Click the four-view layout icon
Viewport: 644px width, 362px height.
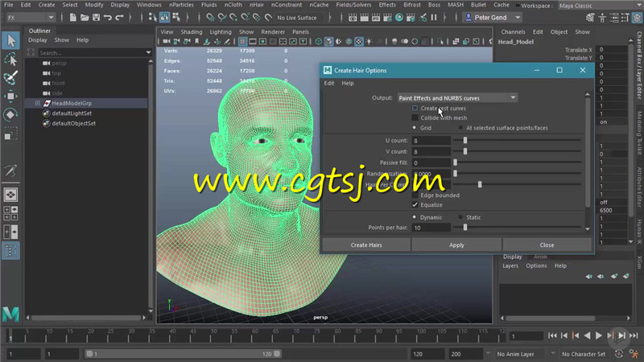(x=10, y=213)
